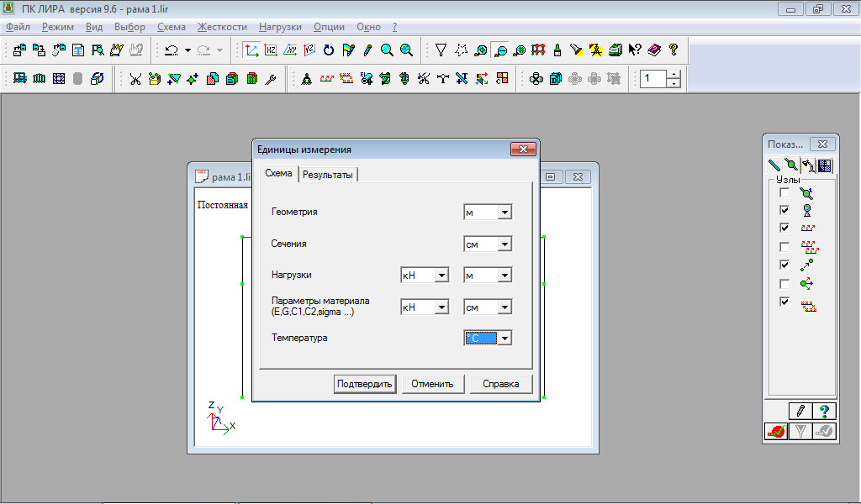
Task: Toggle the fourth checkbox under Узлы
Action: click(784, 247)
